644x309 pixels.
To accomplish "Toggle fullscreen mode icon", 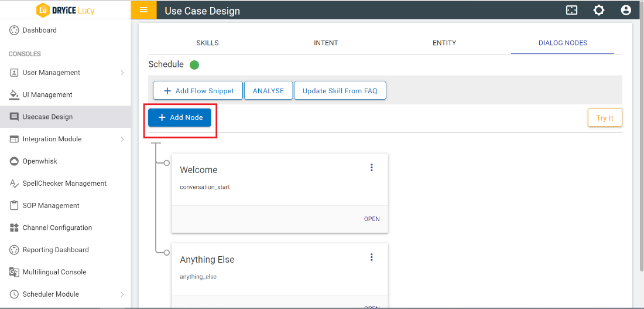I will [x=571, y=11].
